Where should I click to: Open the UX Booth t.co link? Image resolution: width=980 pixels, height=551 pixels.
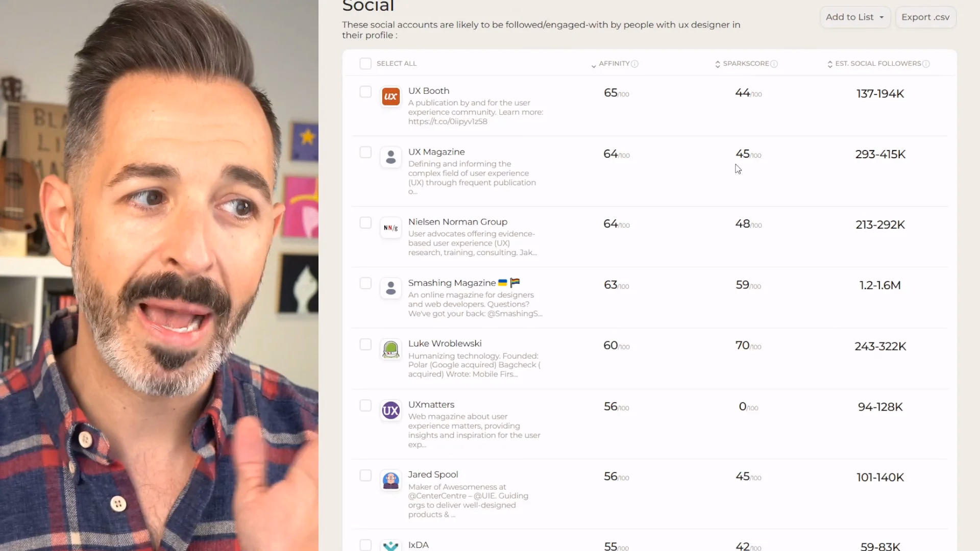[448, 121]
